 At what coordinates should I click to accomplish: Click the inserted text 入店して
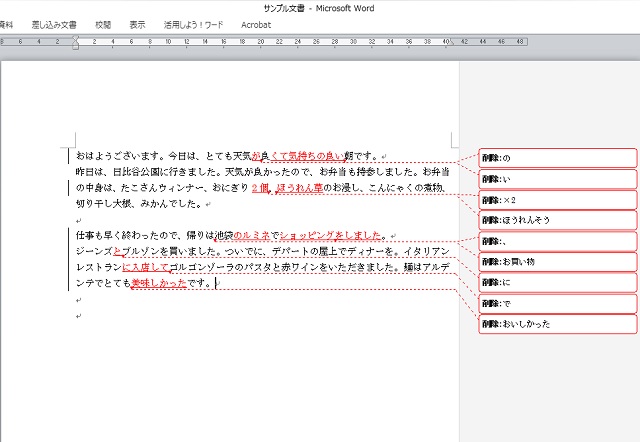click(x=148, y=268)
